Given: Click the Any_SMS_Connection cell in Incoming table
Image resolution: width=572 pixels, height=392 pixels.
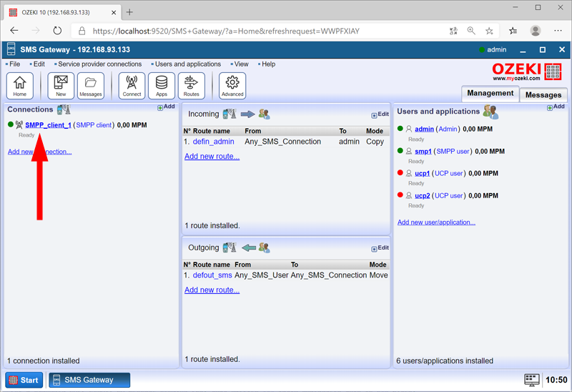Looking at the screenshot, I should point(282,142).
